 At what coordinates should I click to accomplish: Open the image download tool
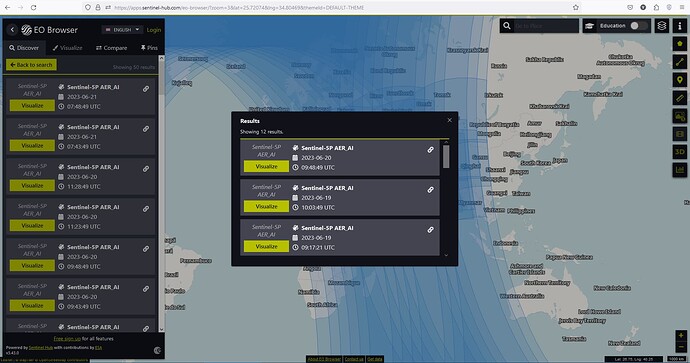tap(680, 116)
